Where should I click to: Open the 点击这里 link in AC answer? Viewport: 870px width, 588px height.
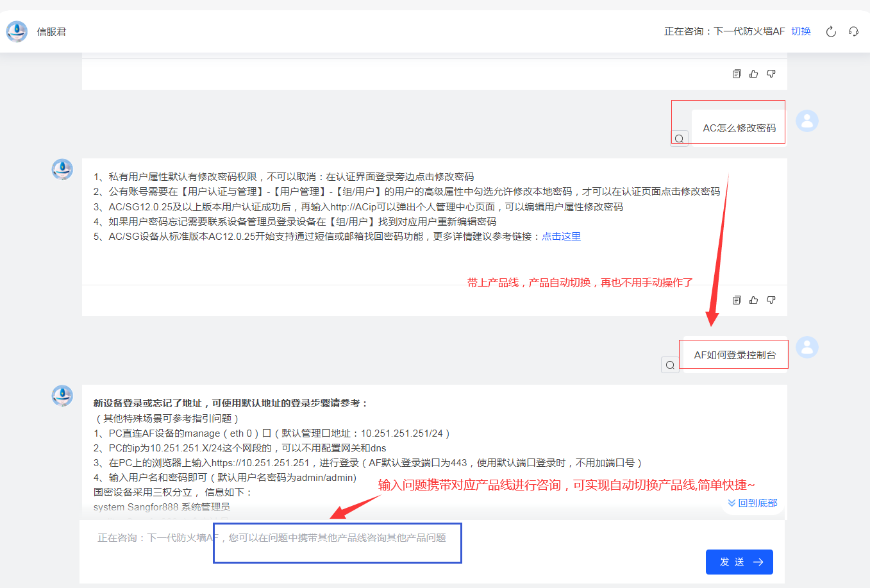[x=562, y=236]
